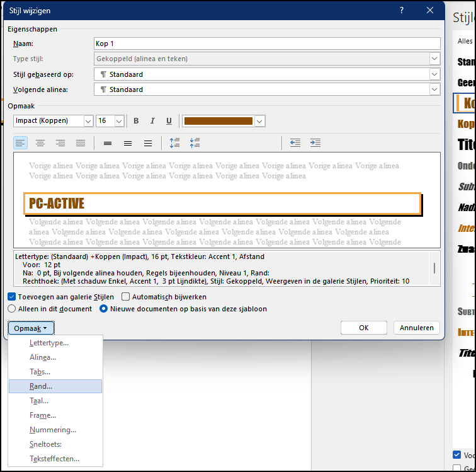Toggle bold formatting button
The width and height of the screenshot is (476, 472).
click(136, 121)
